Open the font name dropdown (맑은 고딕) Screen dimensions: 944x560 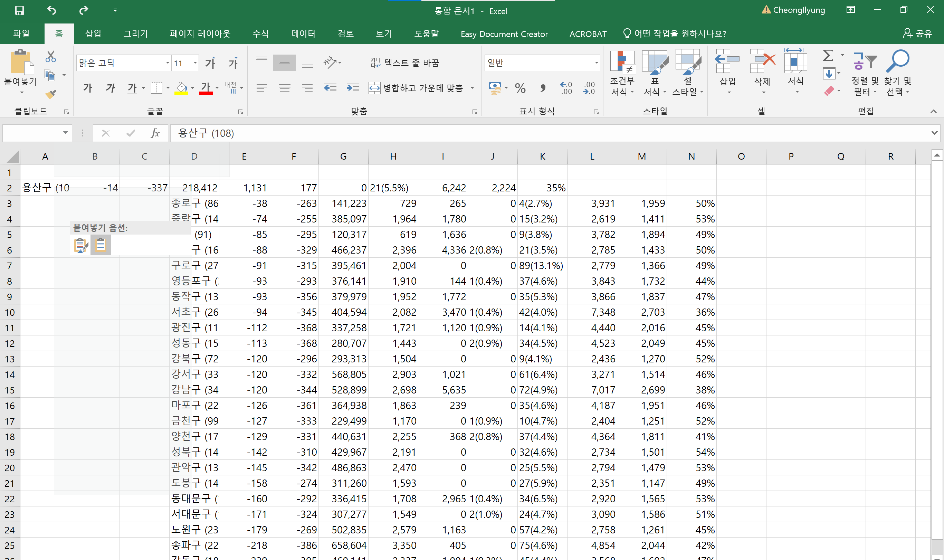pyautogui.click(x=167, y=63)
